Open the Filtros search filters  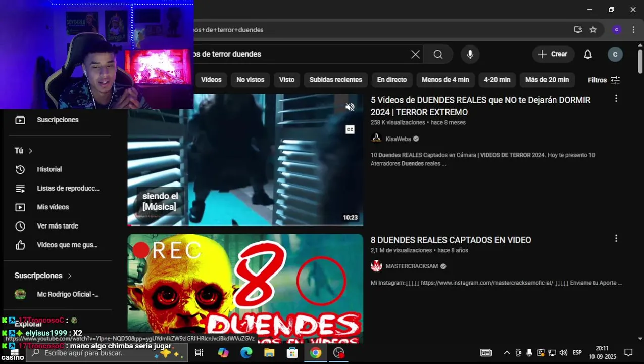point(604,80)
